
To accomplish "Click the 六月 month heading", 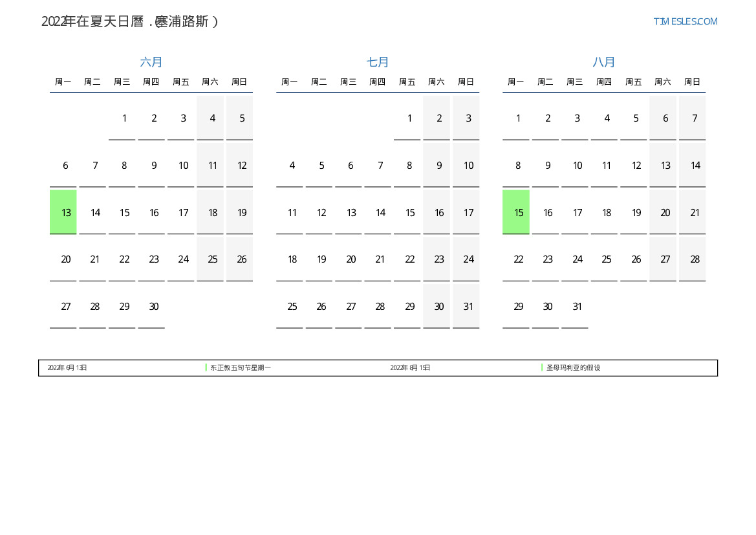I will pyautogui.click(x=151, y=62).
